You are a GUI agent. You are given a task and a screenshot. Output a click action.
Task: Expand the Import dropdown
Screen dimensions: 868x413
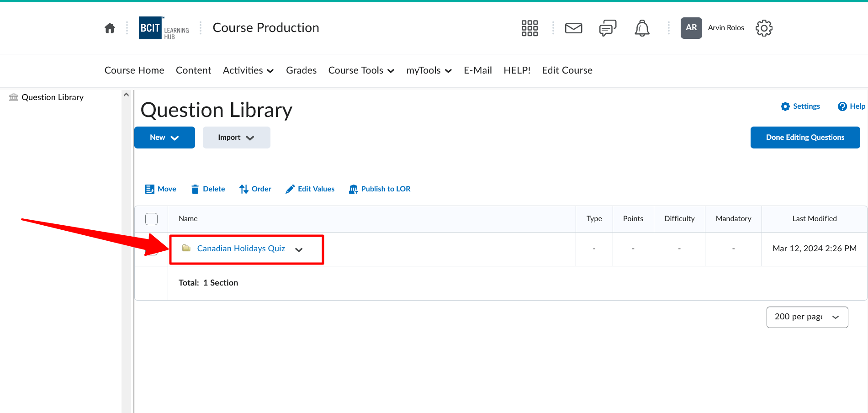[236, 138]
